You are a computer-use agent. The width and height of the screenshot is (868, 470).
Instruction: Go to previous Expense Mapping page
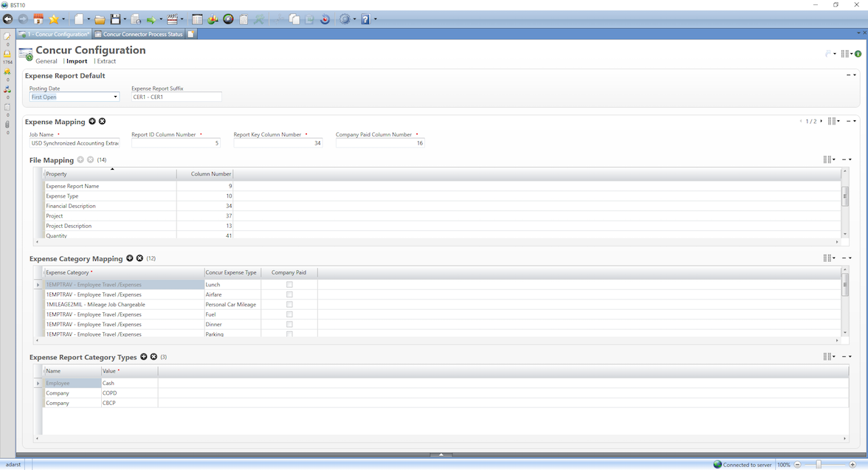coord(800,121)
